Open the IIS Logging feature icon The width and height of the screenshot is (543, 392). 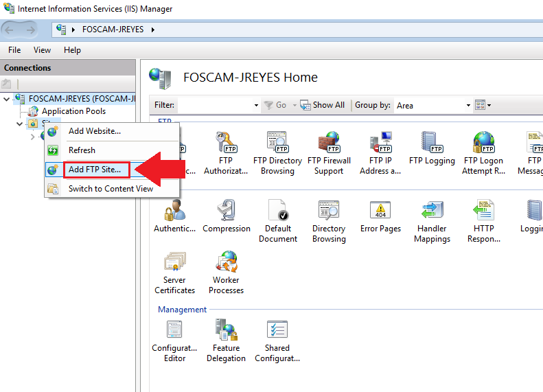click(533, 216)
